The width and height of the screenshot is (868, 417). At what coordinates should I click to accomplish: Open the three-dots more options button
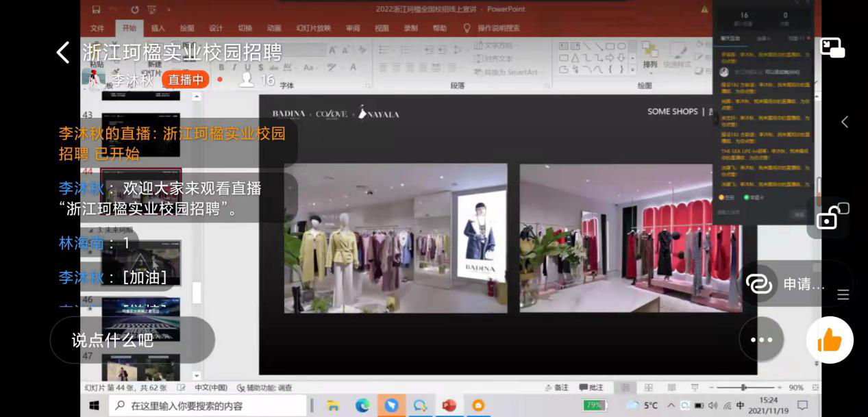[x=761, y=340]
